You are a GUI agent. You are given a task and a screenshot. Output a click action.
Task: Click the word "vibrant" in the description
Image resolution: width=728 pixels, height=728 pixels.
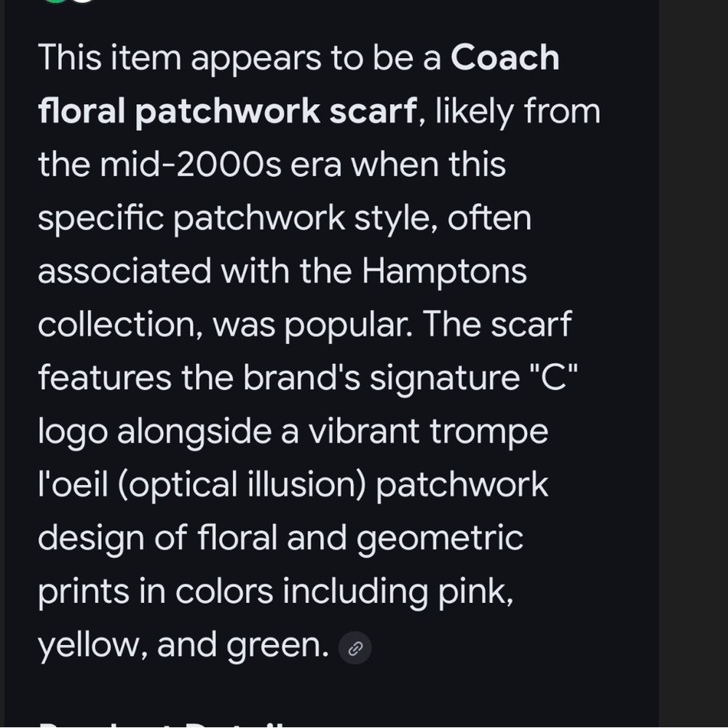(x=362, y=432)
